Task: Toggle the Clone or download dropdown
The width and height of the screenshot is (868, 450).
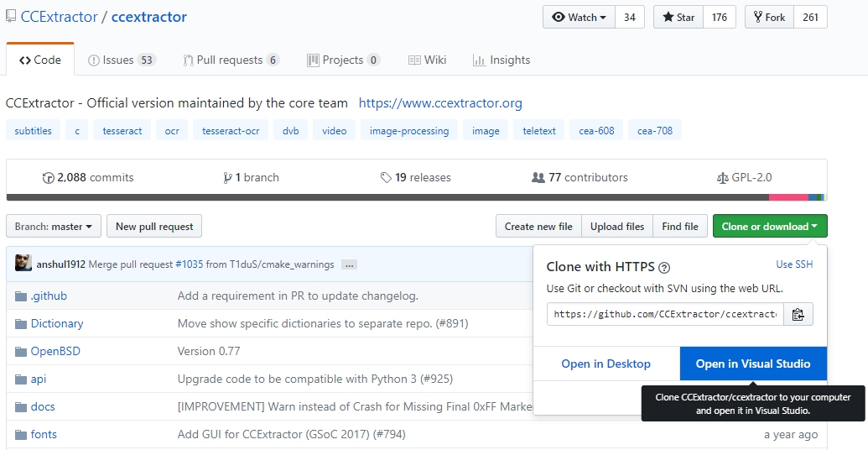Action: [770, 226]
